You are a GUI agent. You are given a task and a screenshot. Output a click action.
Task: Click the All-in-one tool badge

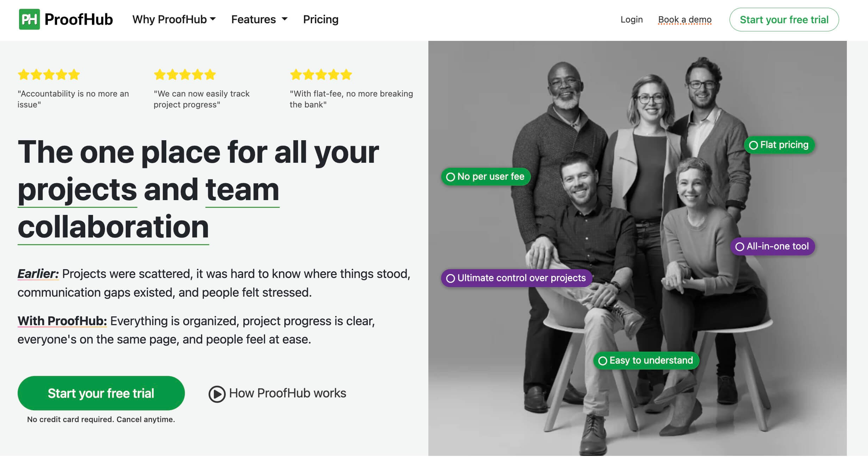773,246
